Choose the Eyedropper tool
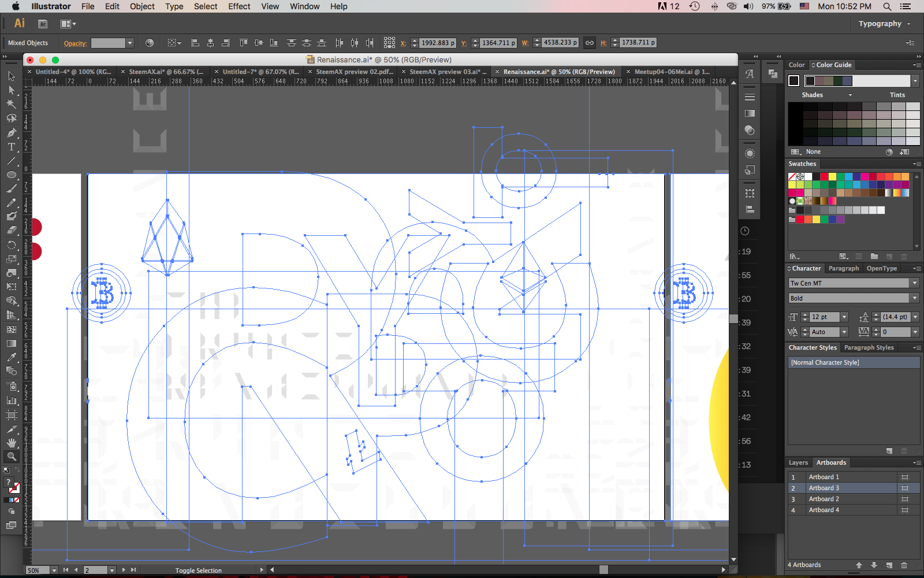 [x=11, y=358]
